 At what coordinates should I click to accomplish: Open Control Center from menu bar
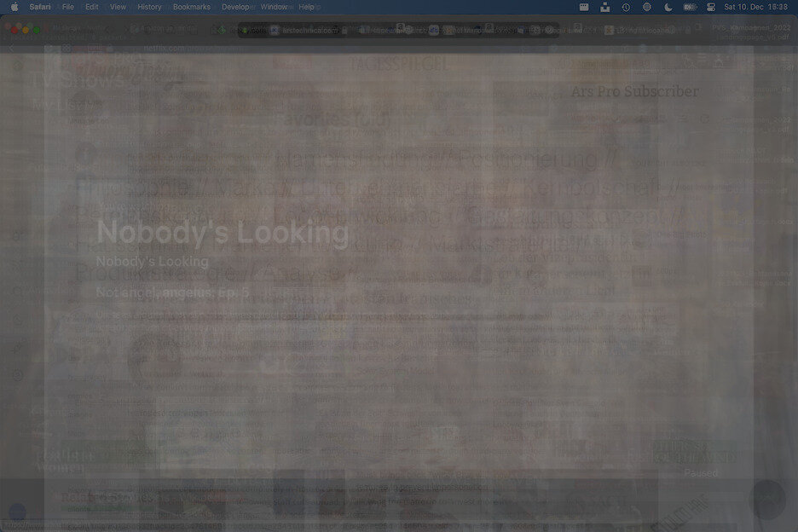(711, 7)
